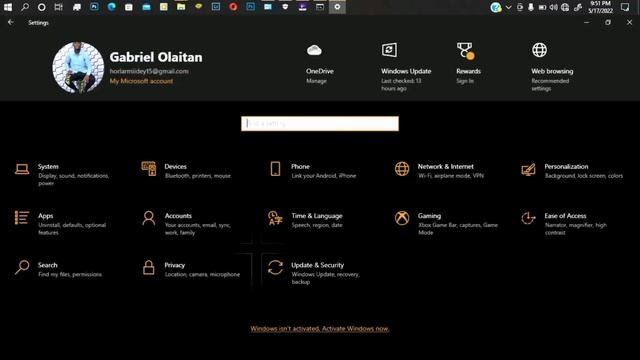Click the volume speaker tray icon
Screen dimensions: 640x360
point(553,7)
